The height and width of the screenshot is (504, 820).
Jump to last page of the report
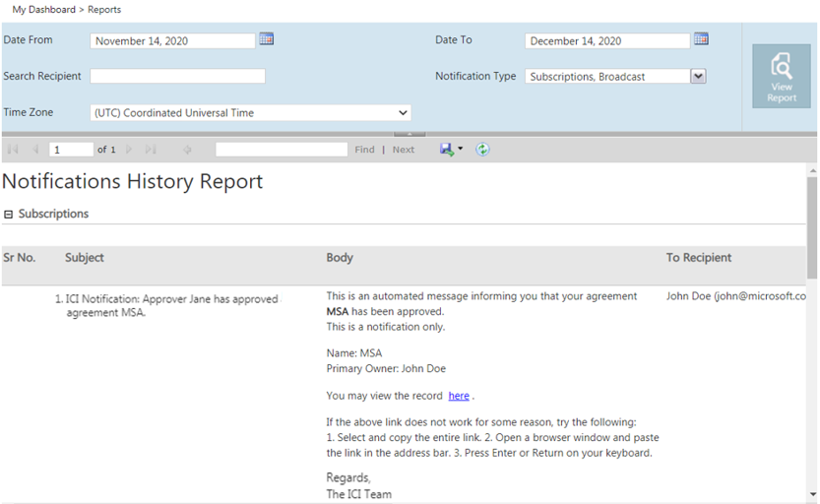(x=151, y=150)
